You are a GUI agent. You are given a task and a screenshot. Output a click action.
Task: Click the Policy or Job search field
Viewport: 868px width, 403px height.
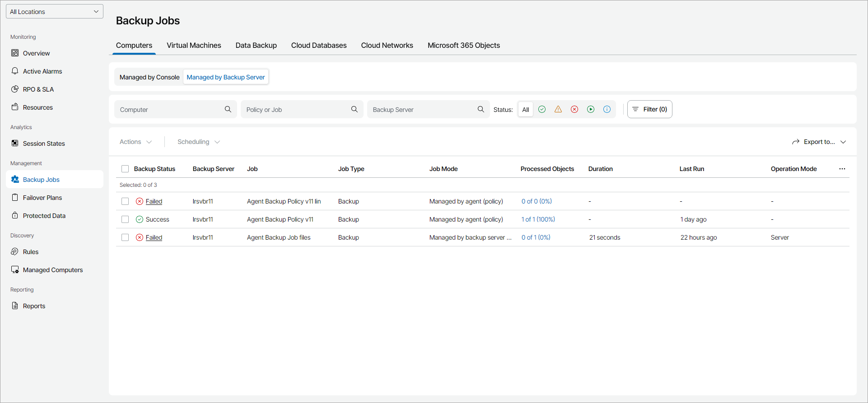tap(296, 110)
